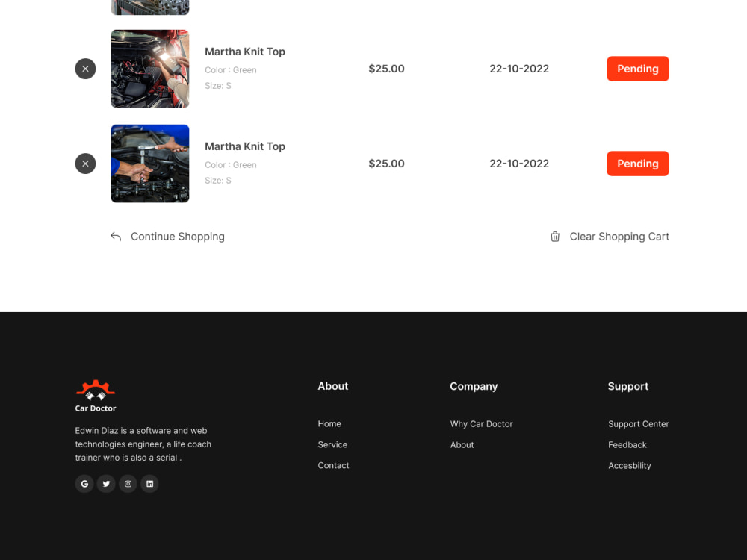Viewport: 747px width, 560px height.
Task: Click the back arrow icon before Continue Shopping
Action: coord(116,237)
